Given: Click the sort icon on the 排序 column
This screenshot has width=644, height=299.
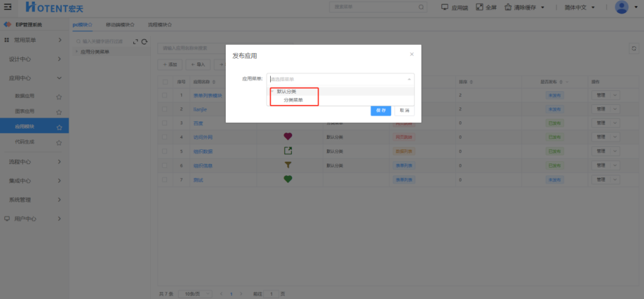Looking at the screenshot, I should 471,82.
